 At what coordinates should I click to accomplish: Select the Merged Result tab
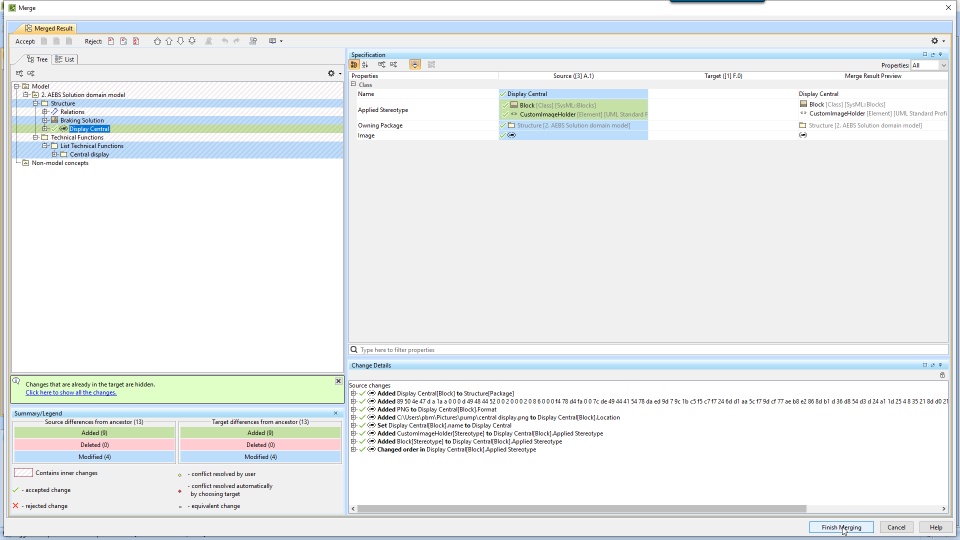pyautogui.click(x=48, y=28)
